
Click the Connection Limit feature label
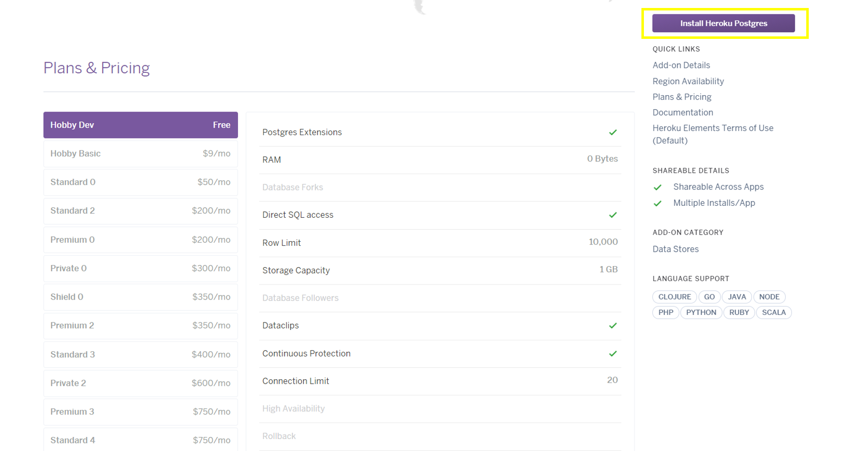[295, 381]
